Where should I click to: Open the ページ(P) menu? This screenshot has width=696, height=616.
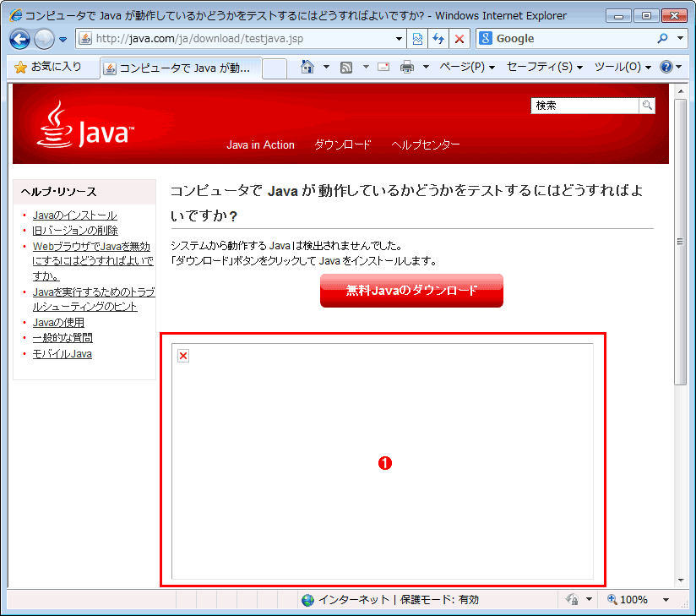pos(467,67)
